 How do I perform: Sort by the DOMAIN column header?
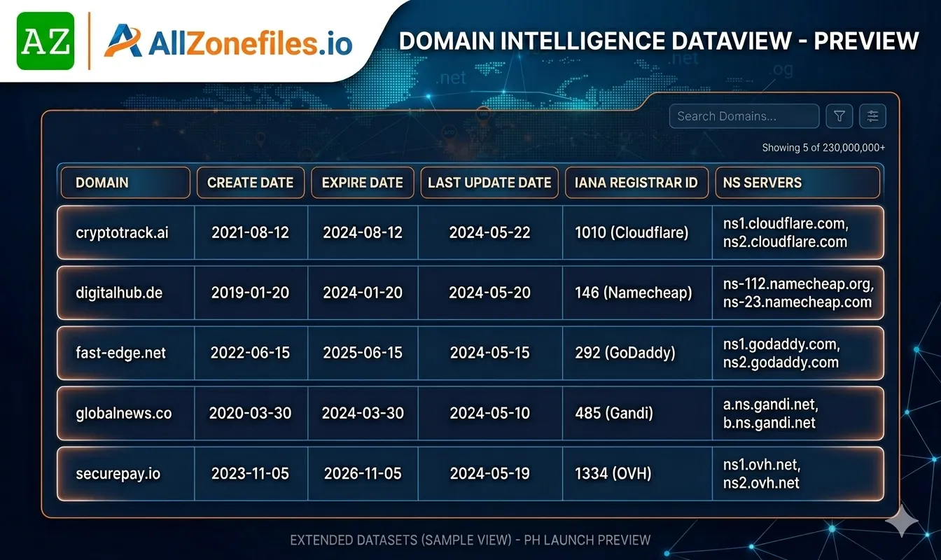(125, 183)
